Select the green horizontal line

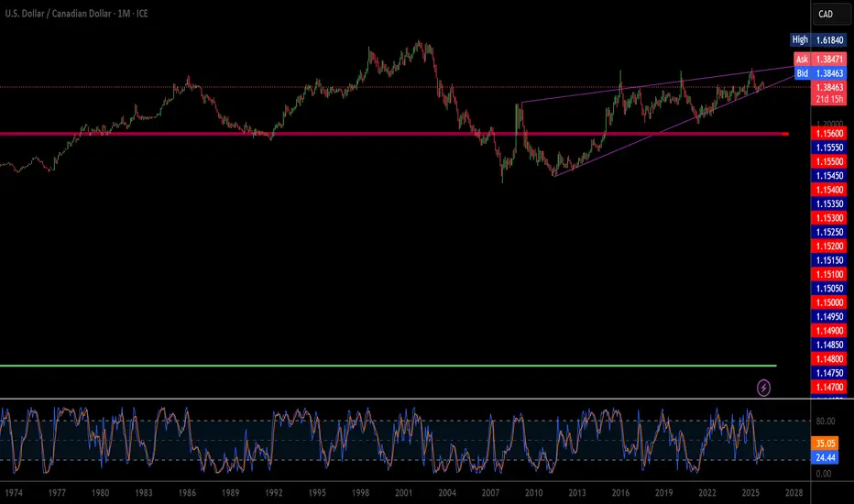388,366
